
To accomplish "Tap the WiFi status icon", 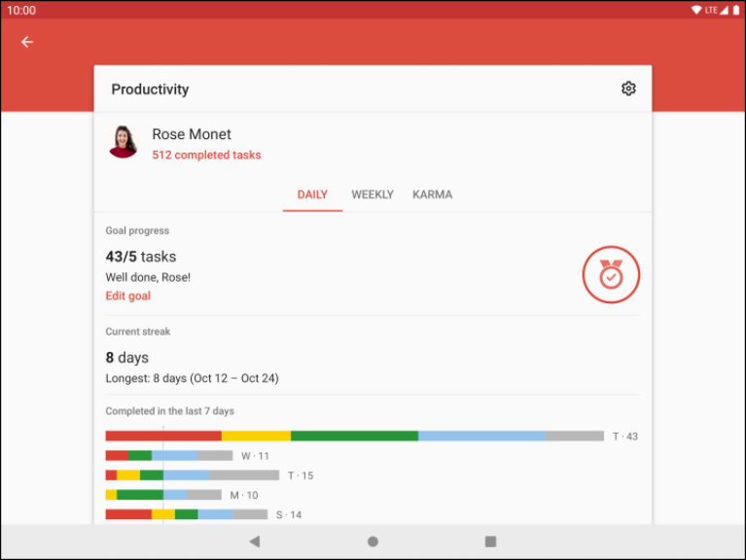I will (696, 10).
